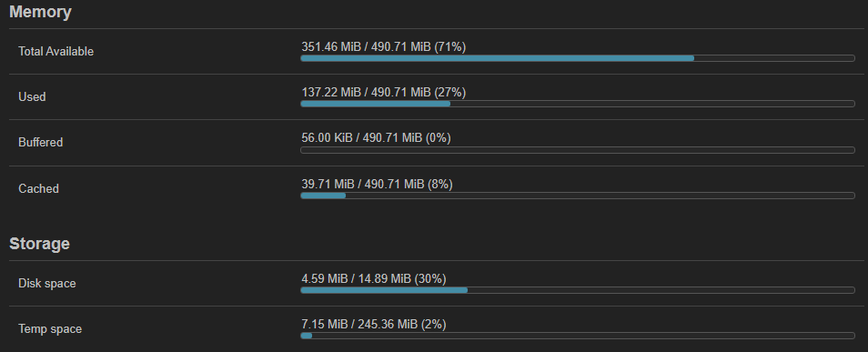Select the Buffered memory label
Screen dimensions: 868x352
point(40,142)
